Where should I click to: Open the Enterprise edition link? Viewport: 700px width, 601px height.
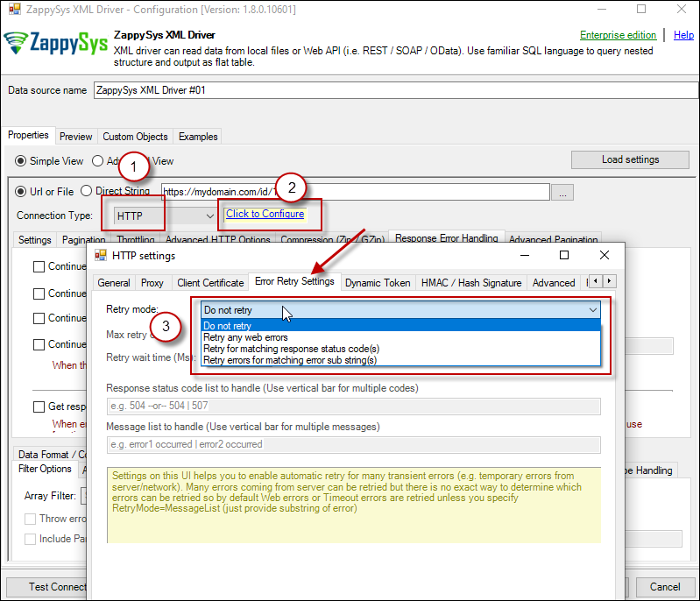(x=618, y=35)
